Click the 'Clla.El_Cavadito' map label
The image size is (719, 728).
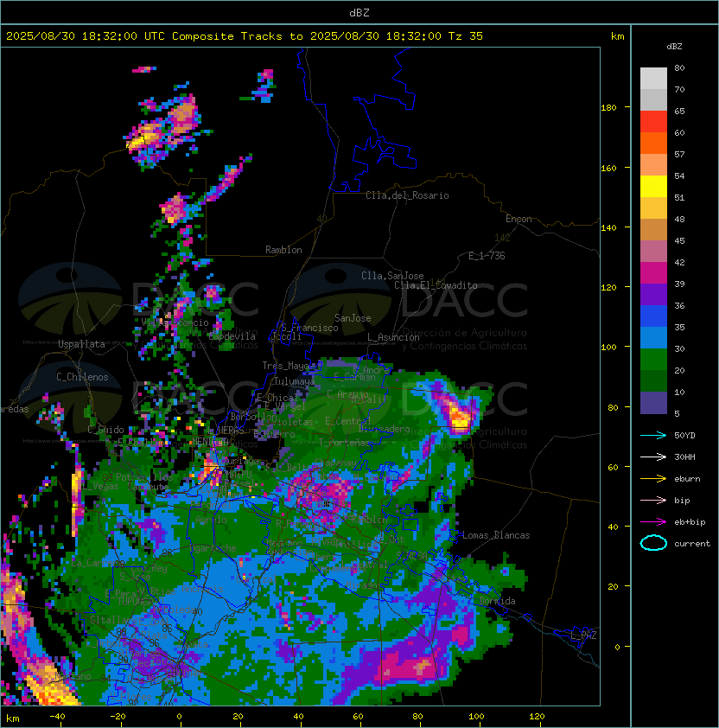(x=436, y=285)
